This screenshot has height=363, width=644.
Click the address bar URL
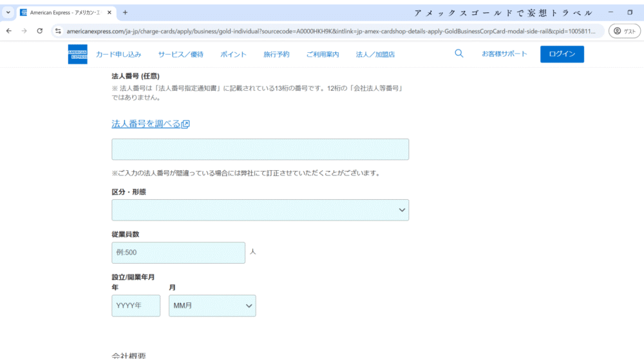[x=330, y=31]
